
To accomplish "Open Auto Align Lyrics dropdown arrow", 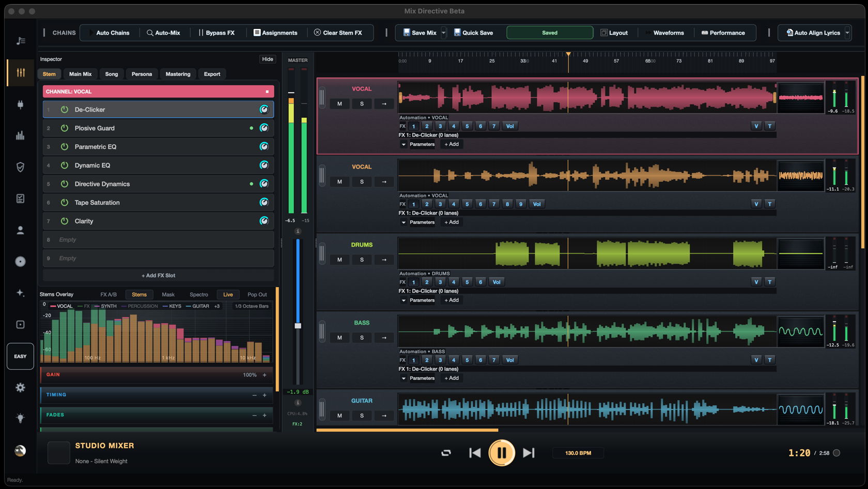I will 847,33.
